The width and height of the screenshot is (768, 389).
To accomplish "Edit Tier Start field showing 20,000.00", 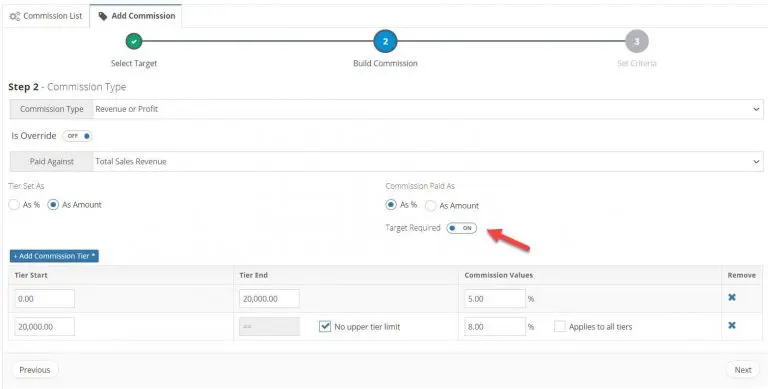I will [45, 326].
